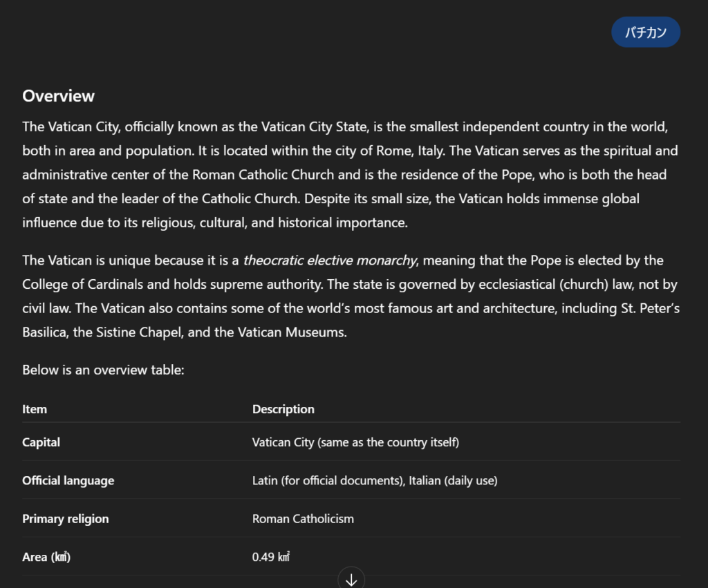Click the 'Below is an overview table:' line
The image size is (708, 588).
[x=103, y=370]
